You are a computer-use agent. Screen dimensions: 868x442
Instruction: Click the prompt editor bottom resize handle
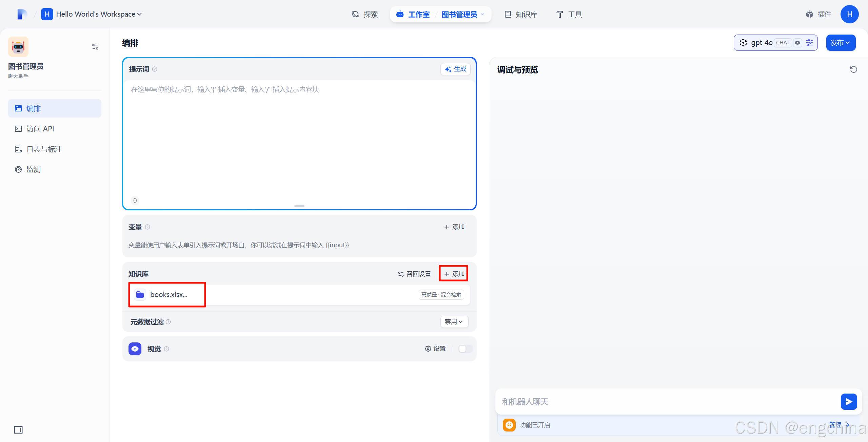(x=299, y=206)
